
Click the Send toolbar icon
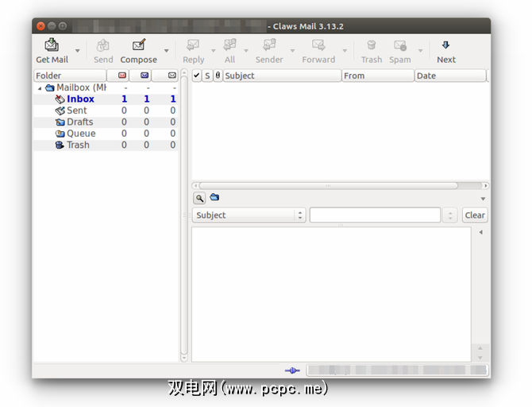coord(102,45)
